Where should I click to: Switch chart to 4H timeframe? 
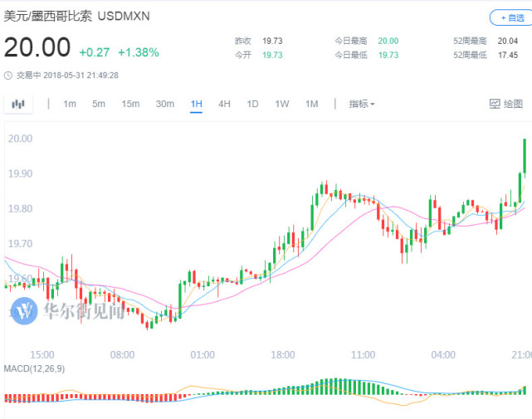pos(224,104)
